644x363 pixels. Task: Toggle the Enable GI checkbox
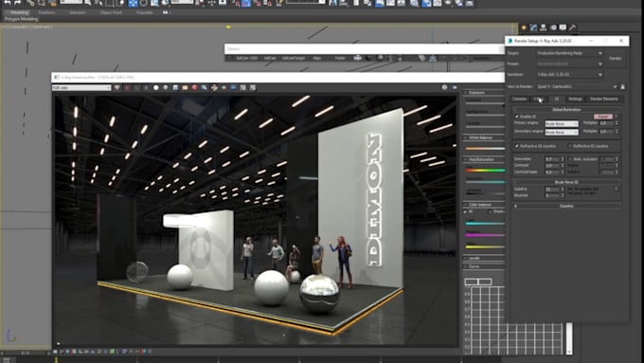point(517,117)
